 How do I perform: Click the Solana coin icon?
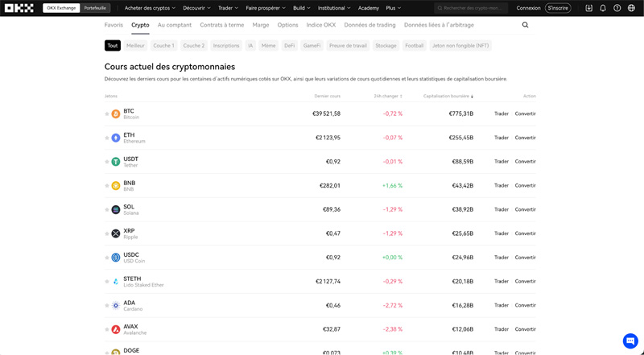[x=116, y=209]
